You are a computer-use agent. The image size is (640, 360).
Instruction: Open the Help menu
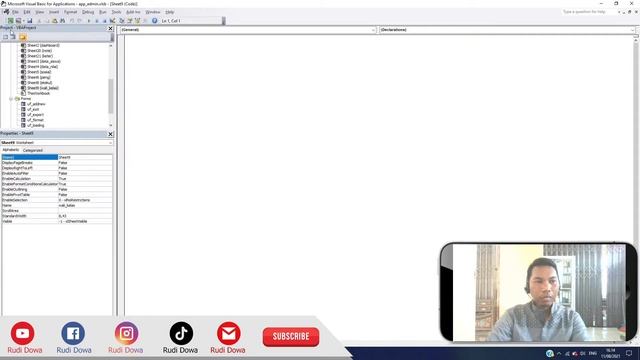tap(170, 12)
